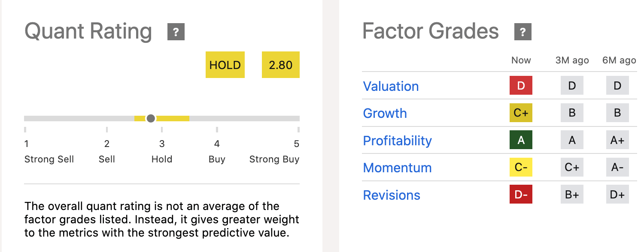644x252 pixels.
Task: Open the Valuation factor link
Action: [391, 86]
